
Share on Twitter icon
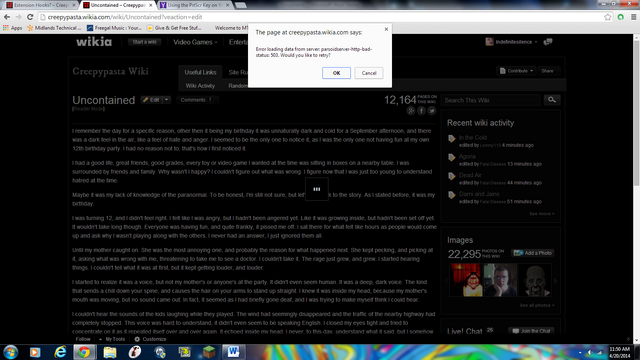[x=432, y=111]
